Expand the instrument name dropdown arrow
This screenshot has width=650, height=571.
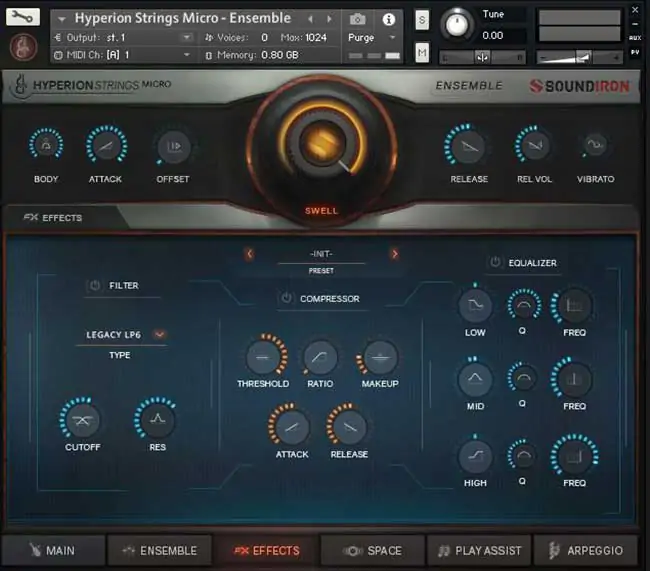pyautogui.click(x=62, y=19)
